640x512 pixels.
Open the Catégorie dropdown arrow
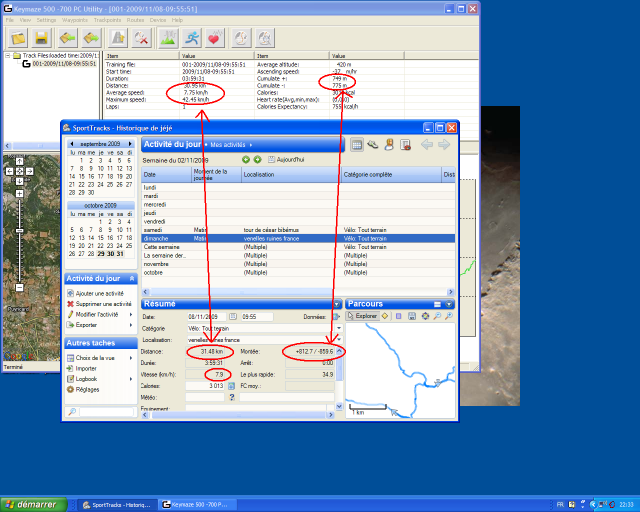tap(339, 328)
